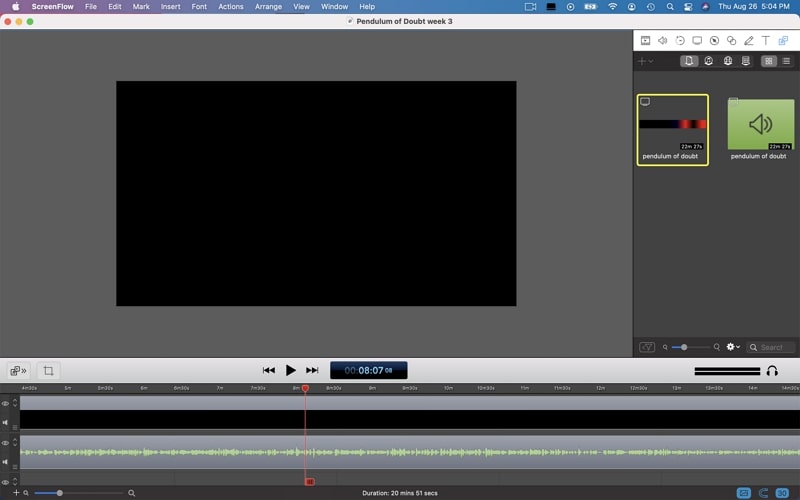Jump to previous clip with rewind button
This screenshot has width=800, height=500.
(x=269, y=370)
